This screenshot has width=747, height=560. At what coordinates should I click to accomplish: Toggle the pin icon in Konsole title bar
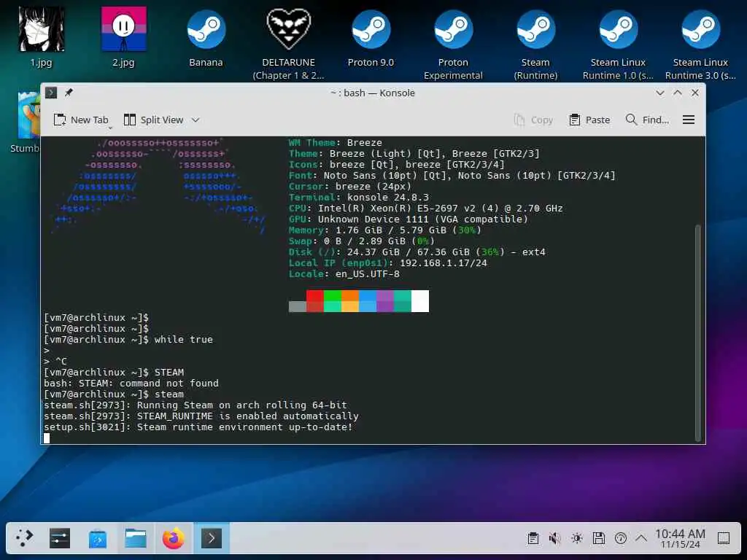pos(69,93)
